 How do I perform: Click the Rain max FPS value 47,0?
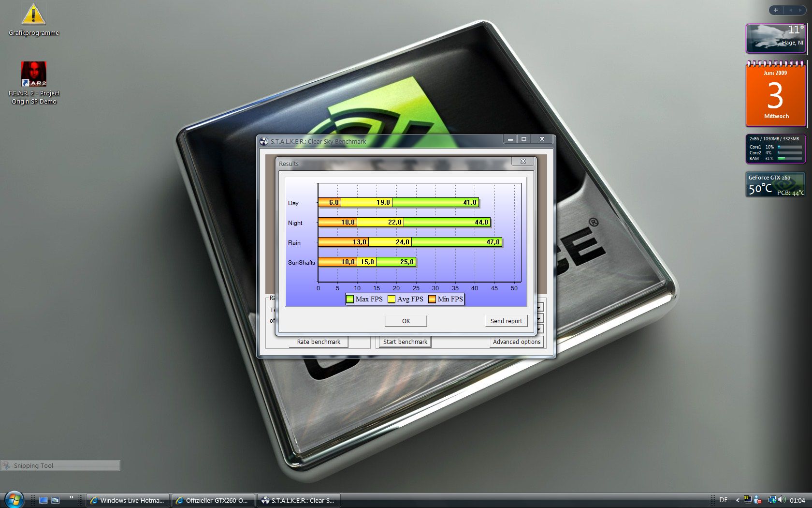(x=493, y=242)
